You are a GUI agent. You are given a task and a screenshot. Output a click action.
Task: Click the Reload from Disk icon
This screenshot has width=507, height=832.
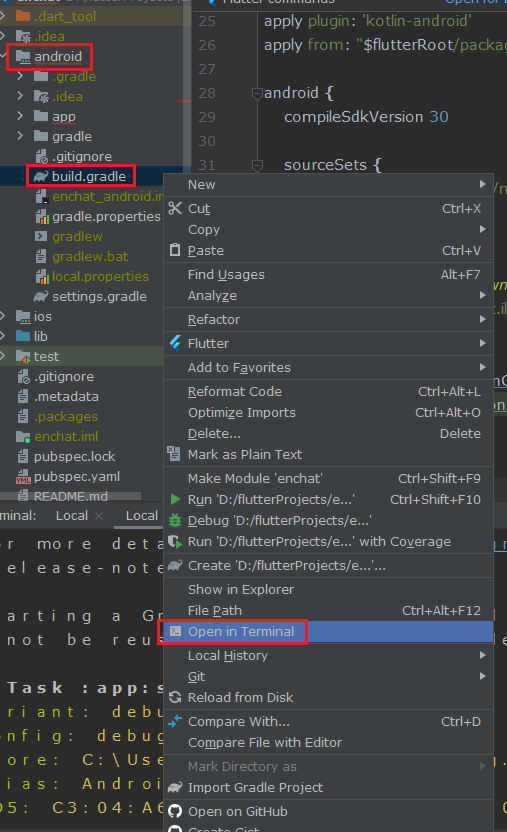click(x=175, y=697)
